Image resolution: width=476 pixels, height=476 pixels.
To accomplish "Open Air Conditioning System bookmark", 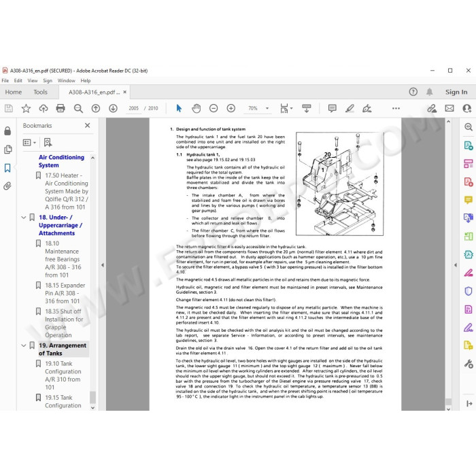I will [x=61, y=161].
